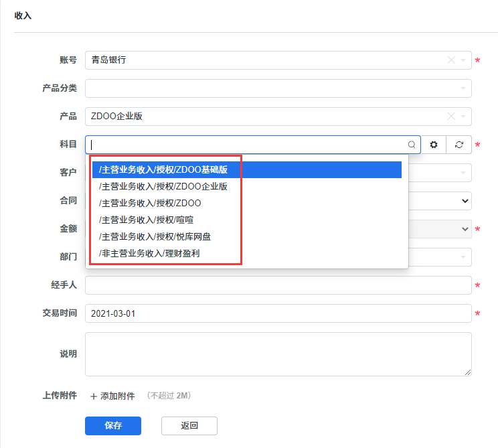The height and width of the screenshot is (448, 498).
Task: Click the search icon in 科目 field
Action: tap(412, 145)
